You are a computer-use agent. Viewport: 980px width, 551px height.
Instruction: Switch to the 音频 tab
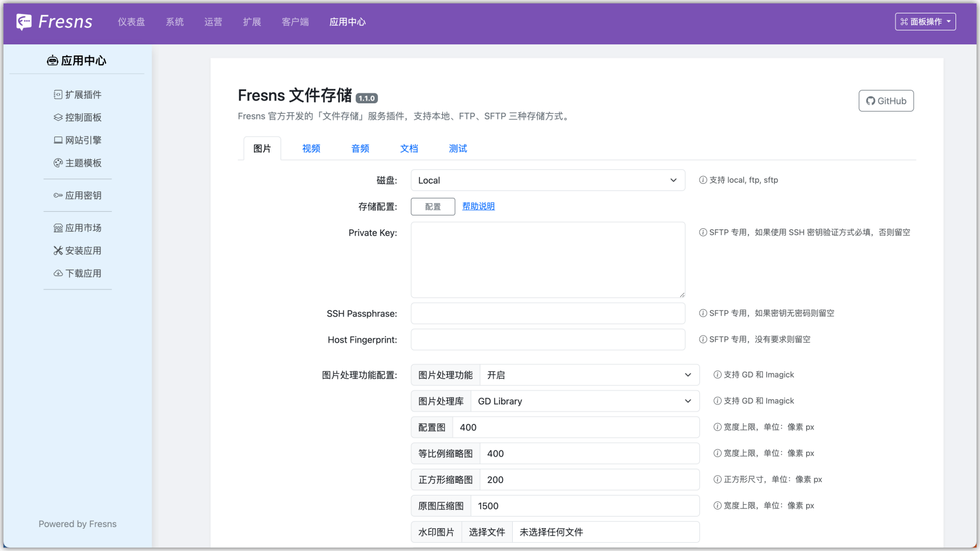pos(360,148)
